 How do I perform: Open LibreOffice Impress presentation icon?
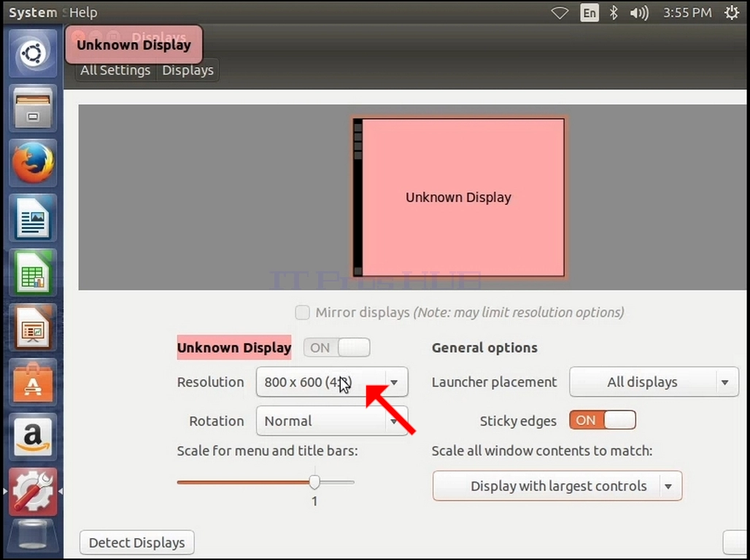33,328
